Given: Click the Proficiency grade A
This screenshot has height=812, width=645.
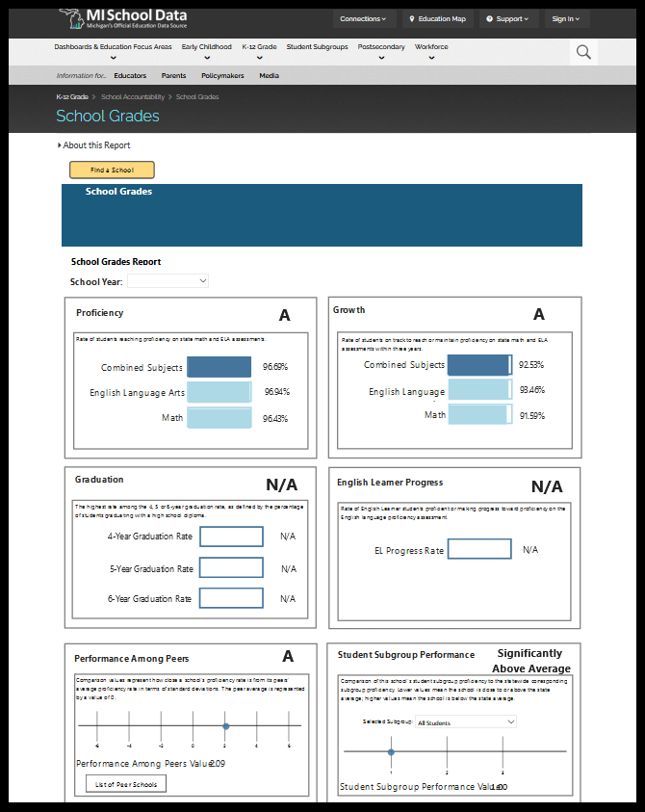Looking at the screenshot, I should 285,315.
